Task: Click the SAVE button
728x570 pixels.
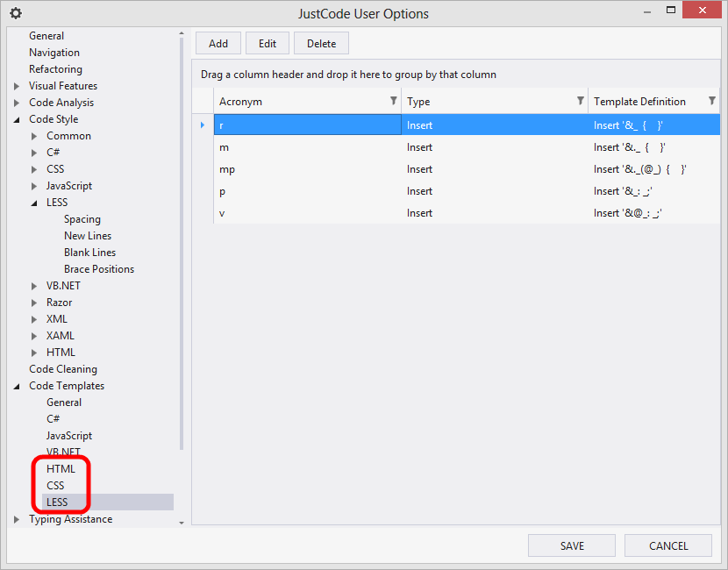Action: click(x=572, y=545)
